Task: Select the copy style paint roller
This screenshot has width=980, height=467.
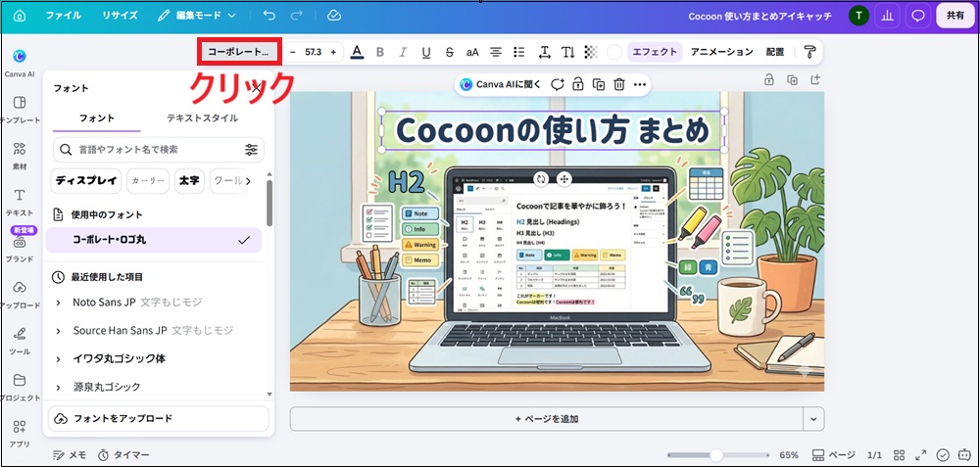Action: coord(810,53)
